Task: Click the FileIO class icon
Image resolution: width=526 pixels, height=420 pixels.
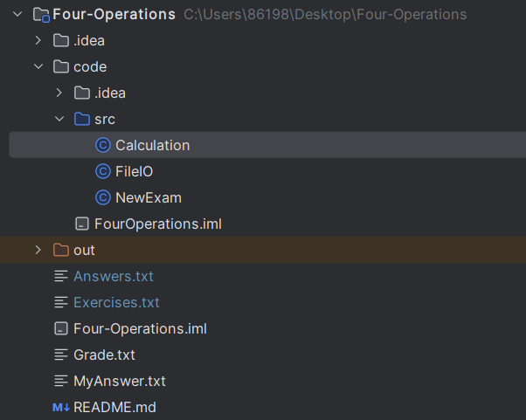Action: 103,171
